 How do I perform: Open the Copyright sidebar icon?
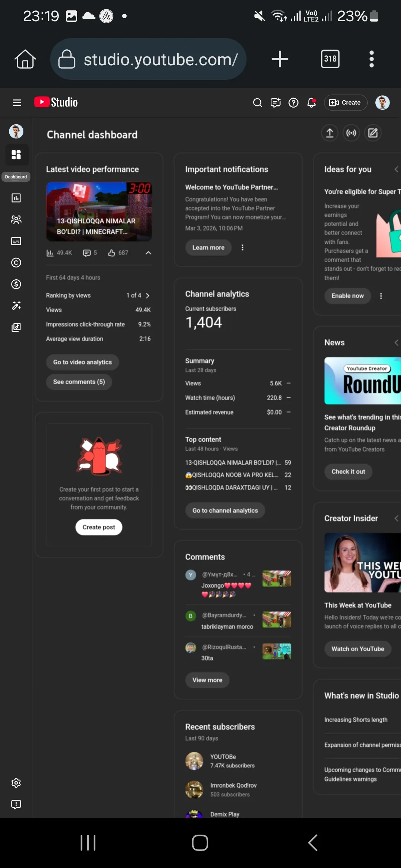click(x=16, y=263)
